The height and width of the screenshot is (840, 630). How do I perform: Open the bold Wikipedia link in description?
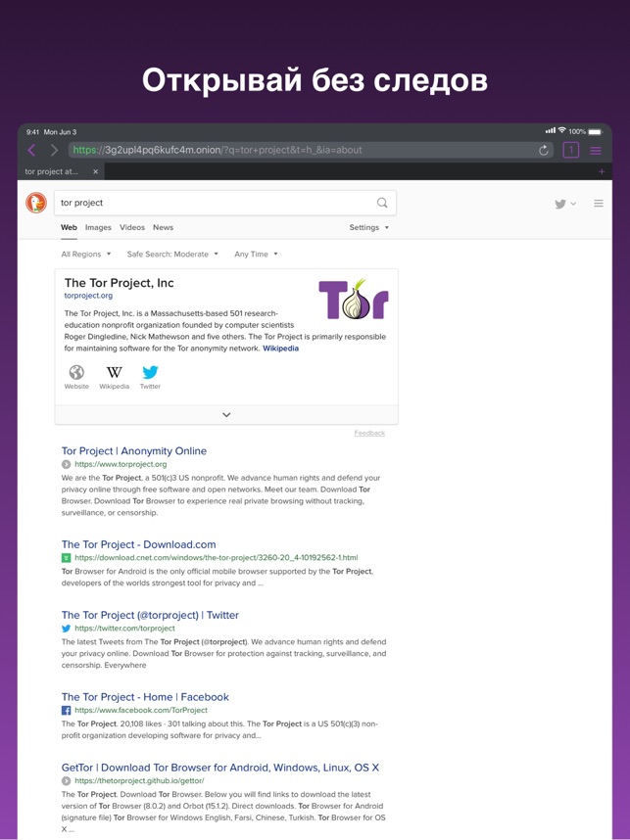280,349
